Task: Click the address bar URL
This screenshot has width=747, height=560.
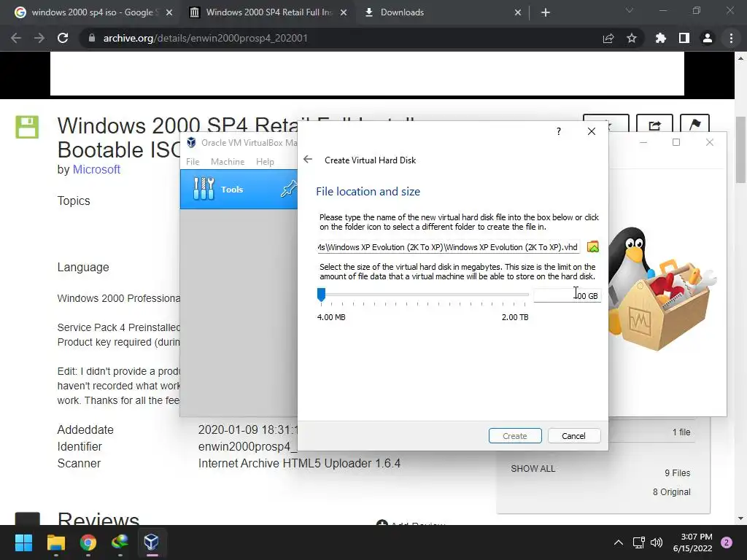Action: 205,38
